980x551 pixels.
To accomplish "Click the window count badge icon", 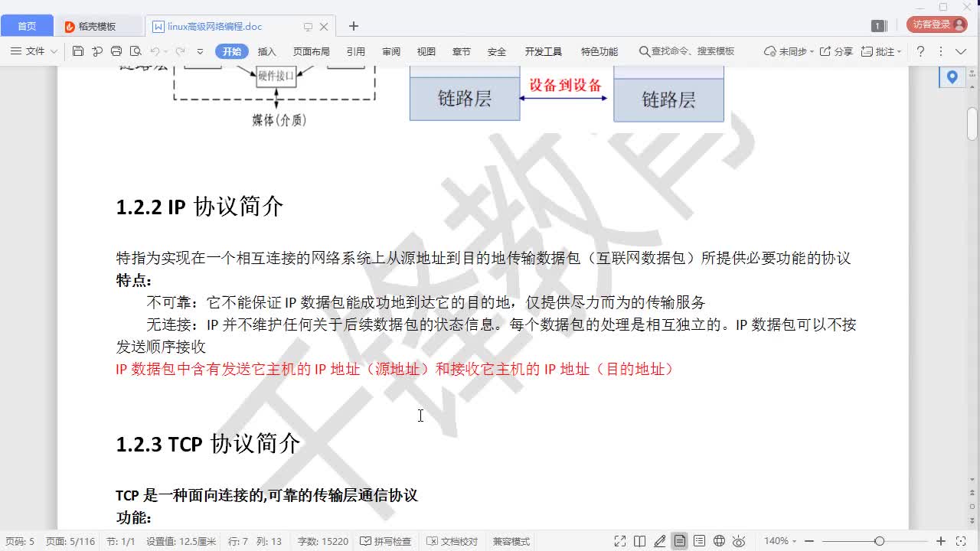I will [x=878, y=25].
